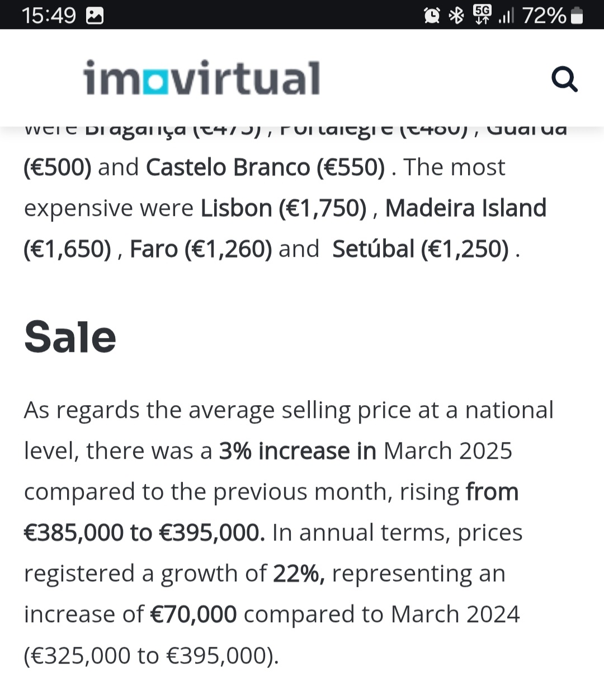Viewport: 604px width, 700px height.
Task: Tap the bold €385,000 to €395,000 text
Action: (144, 533)
